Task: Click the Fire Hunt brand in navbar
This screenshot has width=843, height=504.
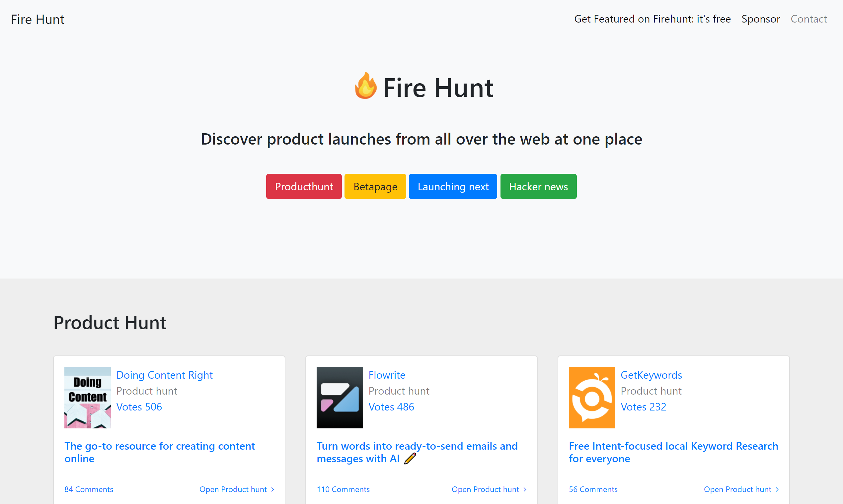Action: point(38,19)
